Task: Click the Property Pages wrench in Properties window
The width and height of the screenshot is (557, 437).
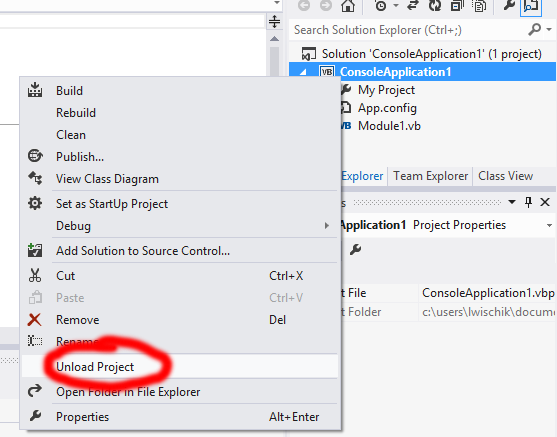Action: pyautogui.click(x=355, y=249)
